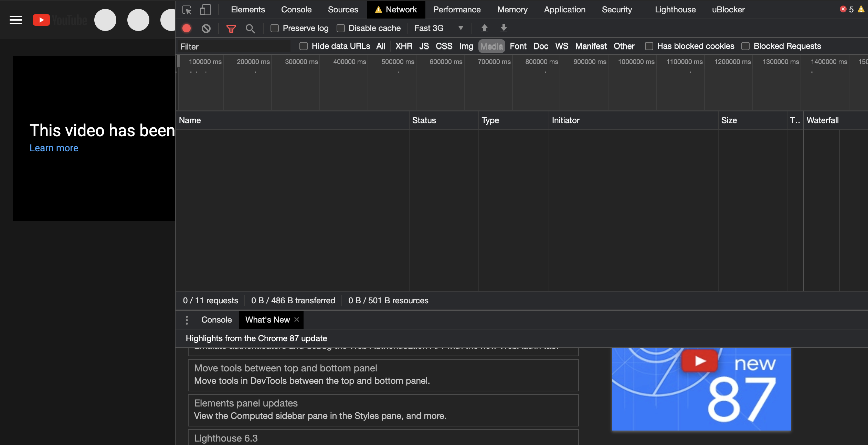The height and width of the screenshot is (445, 868).
Task: Check Blocked Requests option
Action: coord(745,46)
